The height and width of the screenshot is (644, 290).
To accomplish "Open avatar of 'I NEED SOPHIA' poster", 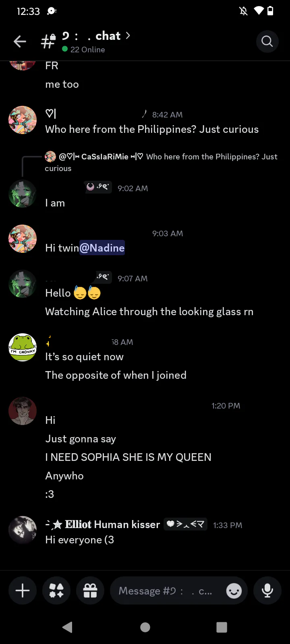I will 23,411.
